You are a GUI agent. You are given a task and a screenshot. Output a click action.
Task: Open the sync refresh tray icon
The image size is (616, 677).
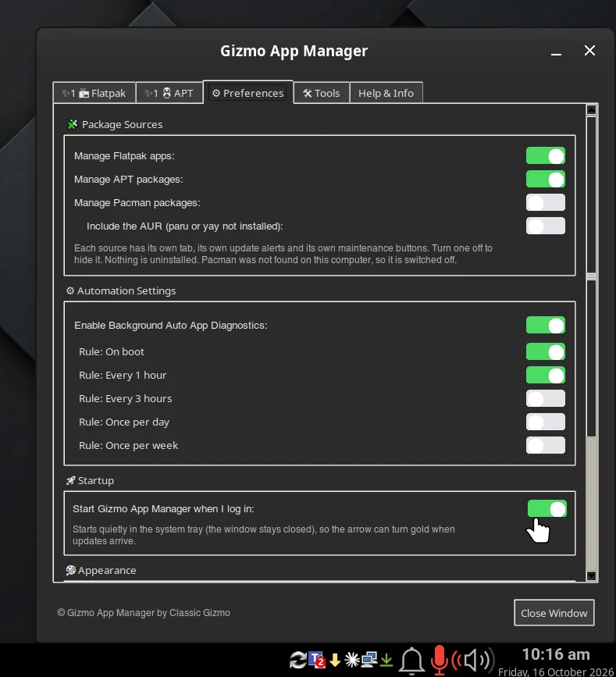298,660
